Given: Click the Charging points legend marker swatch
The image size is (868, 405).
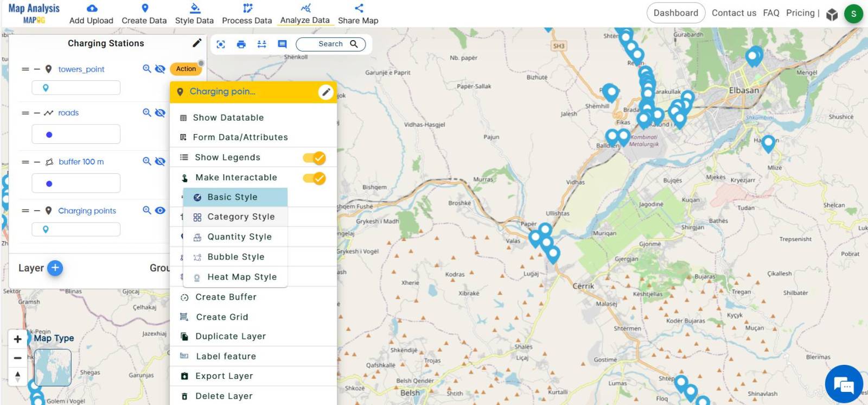Looking at the screenshot, I should pos(76,229).
